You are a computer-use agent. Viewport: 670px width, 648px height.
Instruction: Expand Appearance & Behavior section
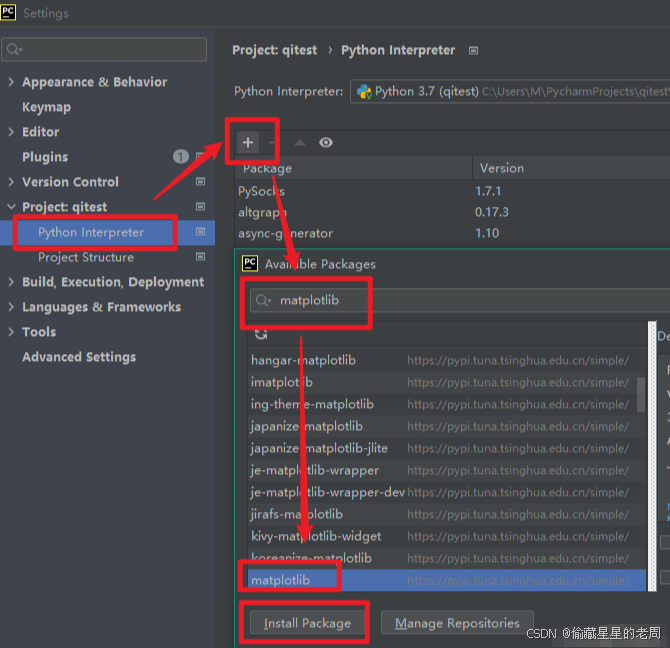point(11,82)
